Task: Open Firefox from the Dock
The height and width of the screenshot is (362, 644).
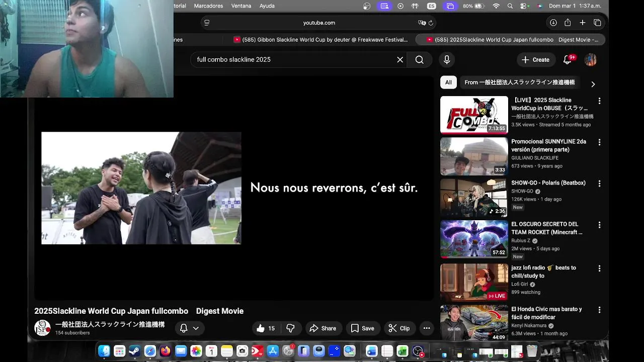Action: [166, 351]
